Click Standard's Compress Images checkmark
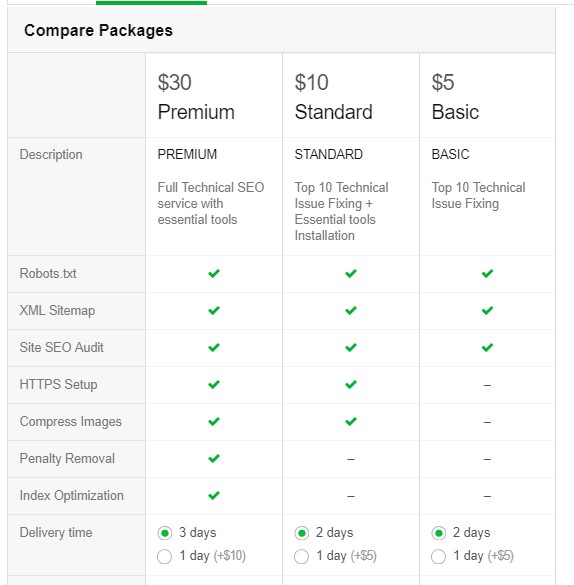 [x=351, y=422]
